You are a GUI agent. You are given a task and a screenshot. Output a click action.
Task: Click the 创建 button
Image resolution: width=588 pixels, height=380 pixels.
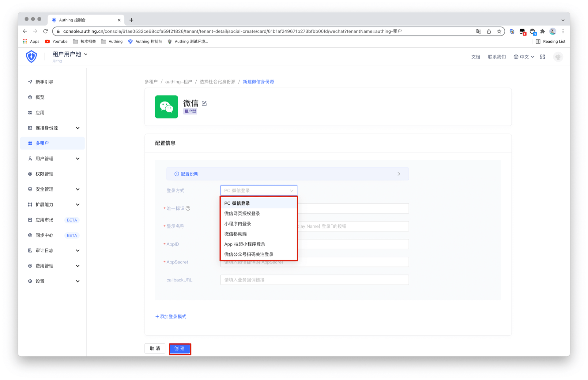180,348
